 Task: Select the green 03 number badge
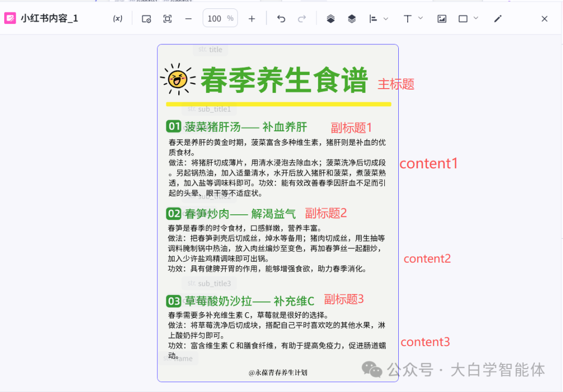174,301
